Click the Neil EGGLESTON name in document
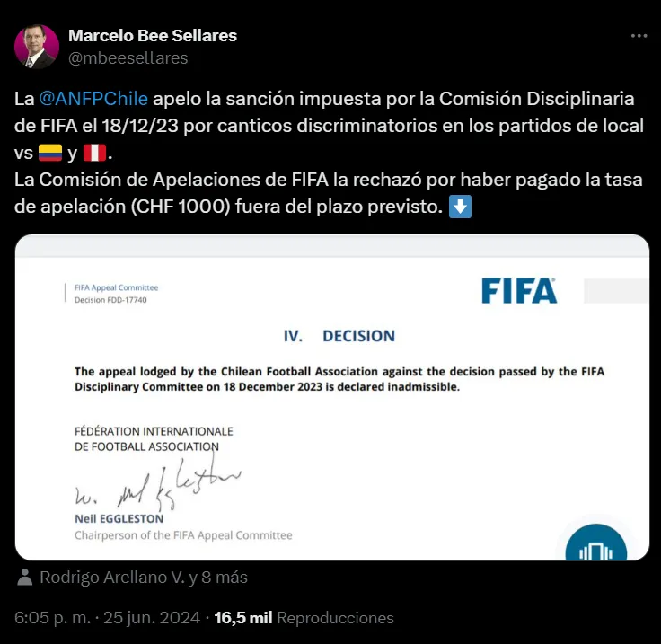 click(119, 519)
